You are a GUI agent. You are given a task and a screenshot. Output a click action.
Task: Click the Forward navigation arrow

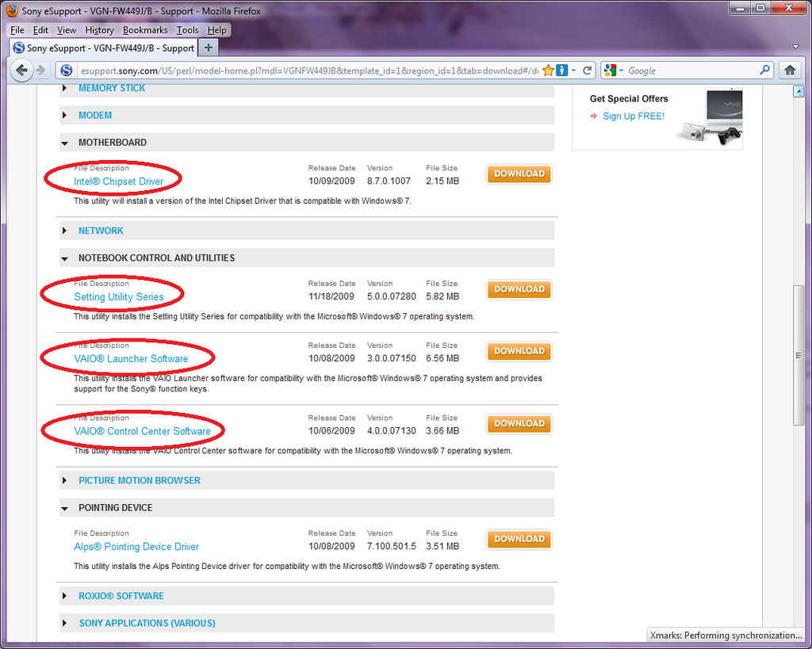[41, 70]
